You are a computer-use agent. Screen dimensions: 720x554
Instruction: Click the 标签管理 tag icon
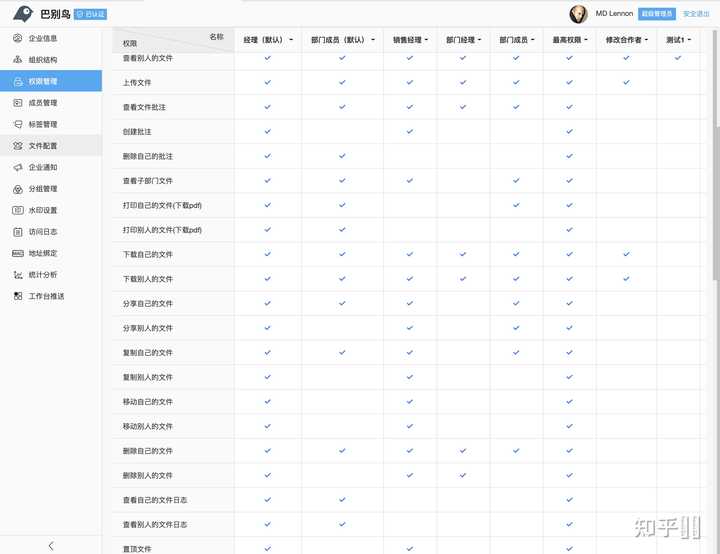point(17,124)
